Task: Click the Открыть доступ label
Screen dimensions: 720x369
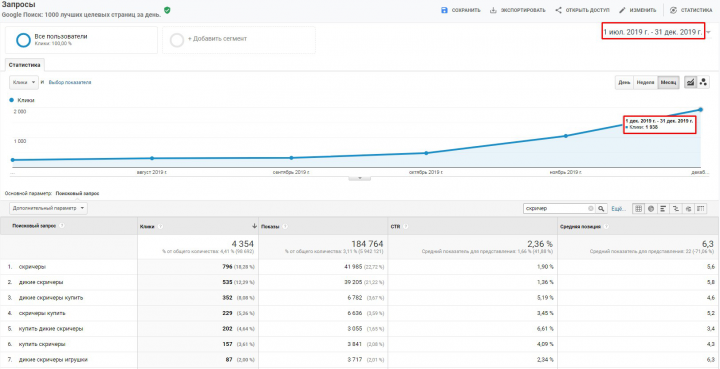Action: pyautogui.click(x=588, y=10)
